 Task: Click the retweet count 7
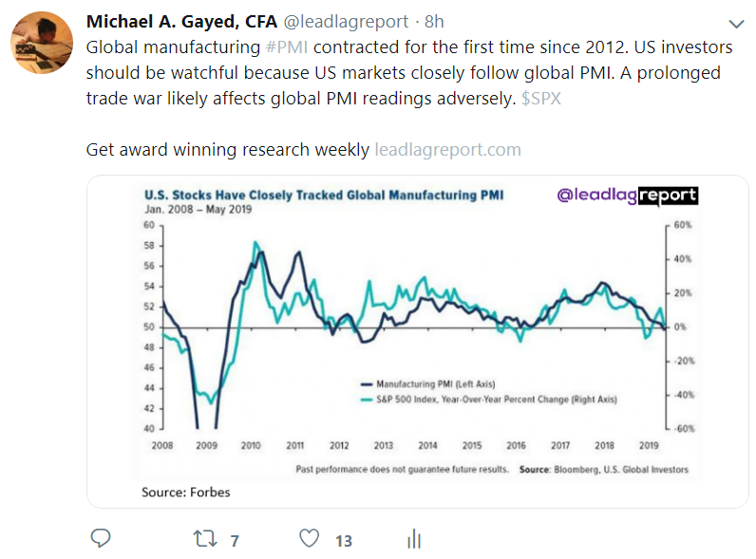click(234, 541)
